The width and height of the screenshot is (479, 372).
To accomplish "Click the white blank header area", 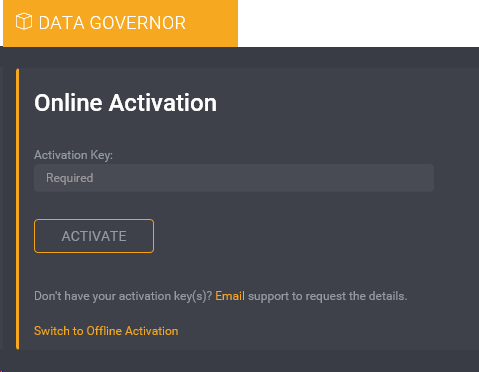I will pos(358,23).
